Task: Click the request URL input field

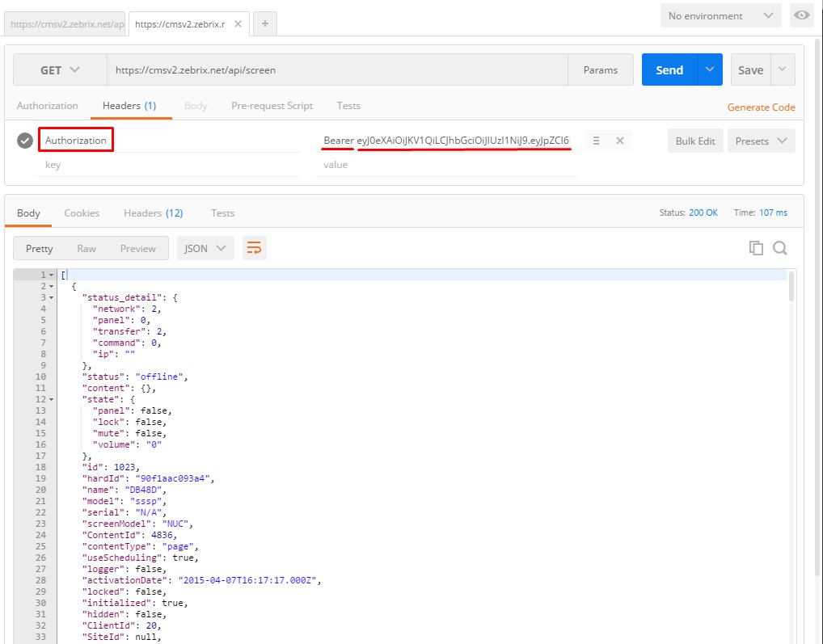Action: point(337,70)
